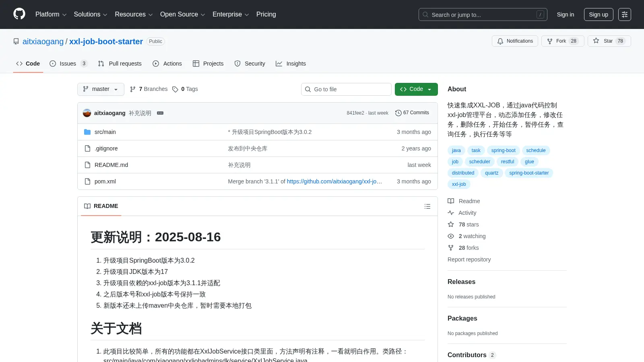Click the README.md file icon
Screen dimensions: 644x362
(87, 165)
